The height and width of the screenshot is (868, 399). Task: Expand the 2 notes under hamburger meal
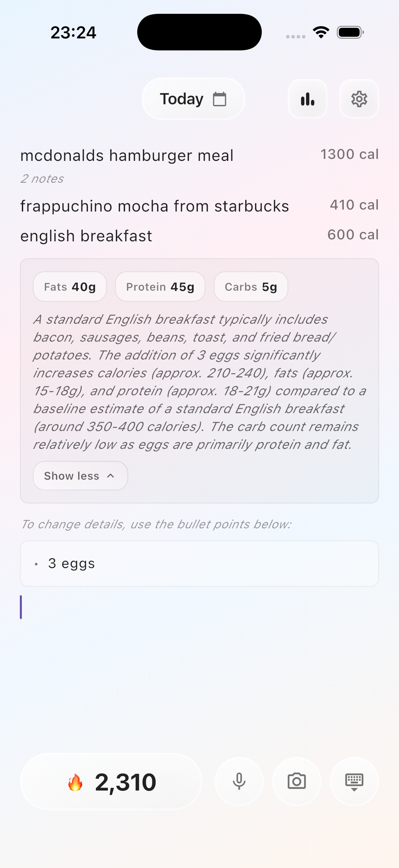42,178
